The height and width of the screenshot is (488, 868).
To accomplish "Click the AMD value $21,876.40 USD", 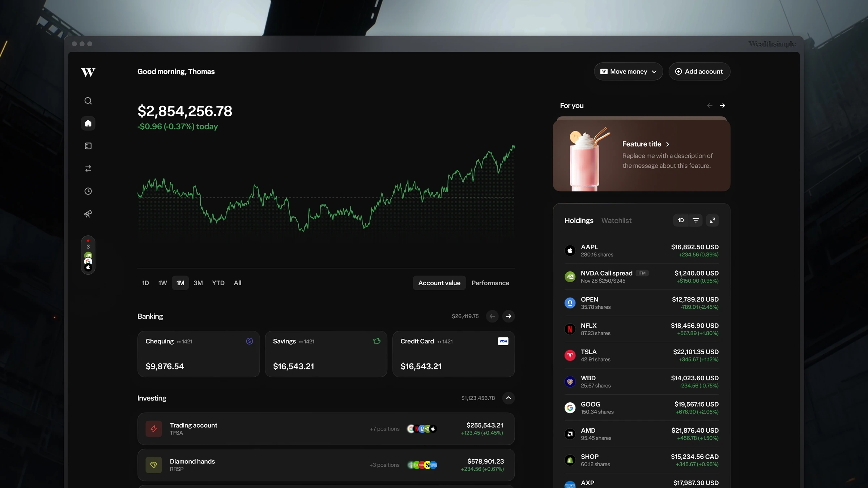I will click(x=695, y=431).
